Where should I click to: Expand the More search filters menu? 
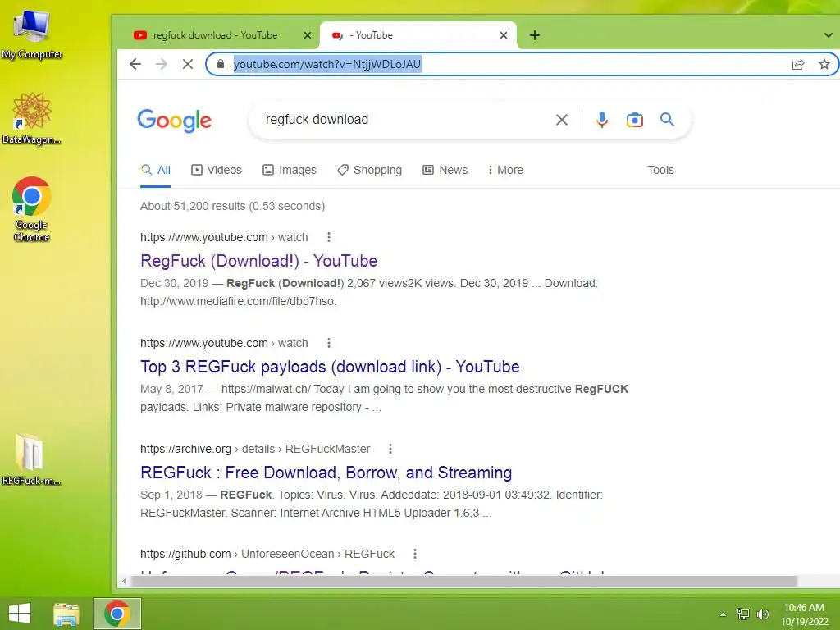click(x=505, y=171)
